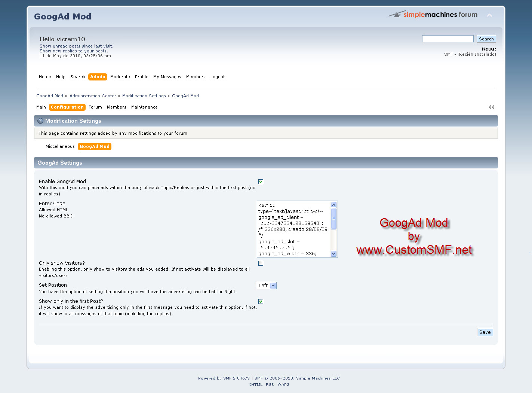Click the 'Hello vicram10' greeting text
The image size is (532, 393).
click(x=62, y=39)
